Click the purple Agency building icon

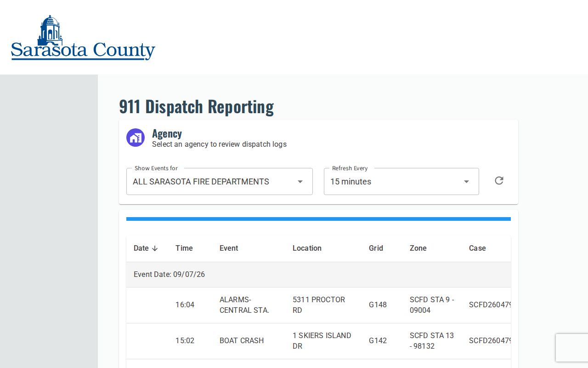[x=136, y=138]
